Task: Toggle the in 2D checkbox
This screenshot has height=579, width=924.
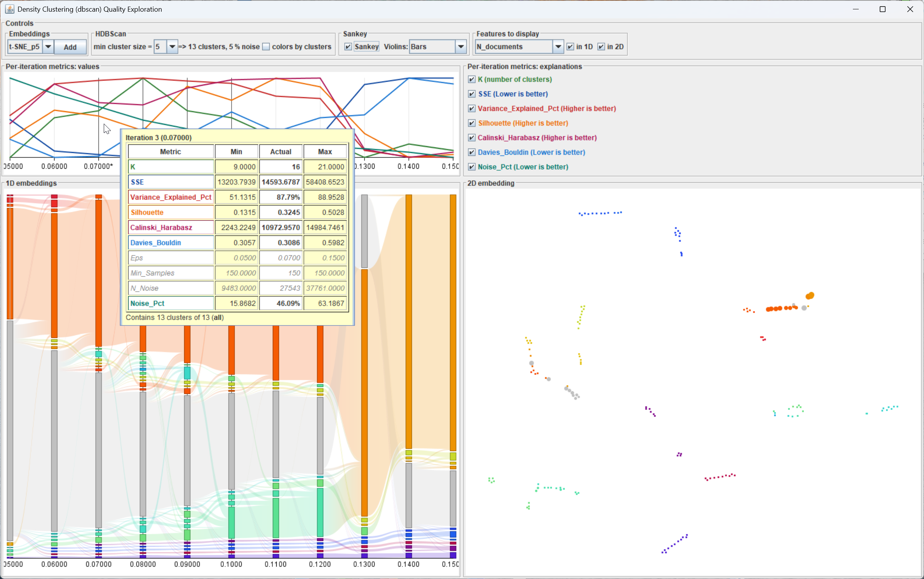Action: tap(601, 47)
